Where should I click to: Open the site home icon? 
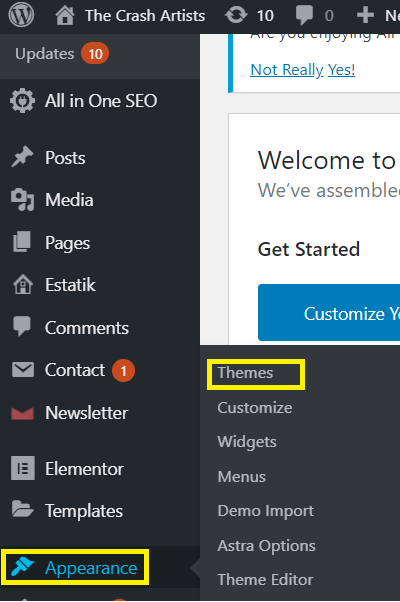point(65,16)
